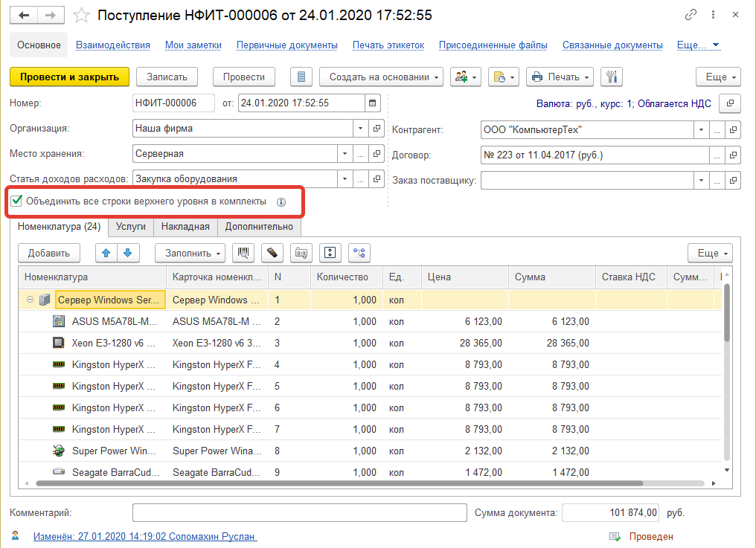Open the Организация dropdown list

[x=361, y=129]
